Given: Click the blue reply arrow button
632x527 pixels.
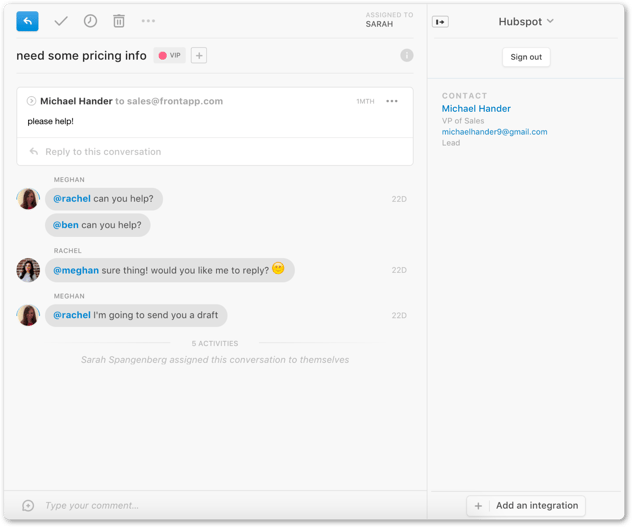Looking at the screenshot, I should pyautogui.click(x=27, y=21).
